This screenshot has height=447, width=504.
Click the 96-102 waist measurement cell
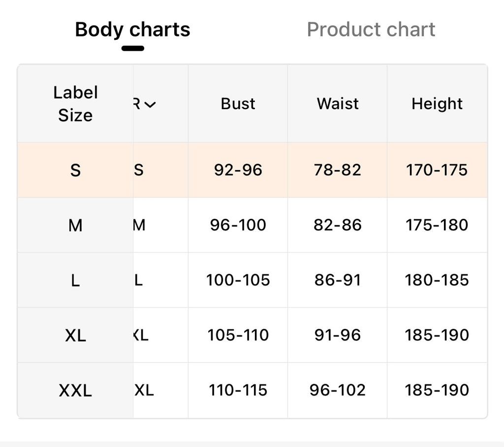338,390
